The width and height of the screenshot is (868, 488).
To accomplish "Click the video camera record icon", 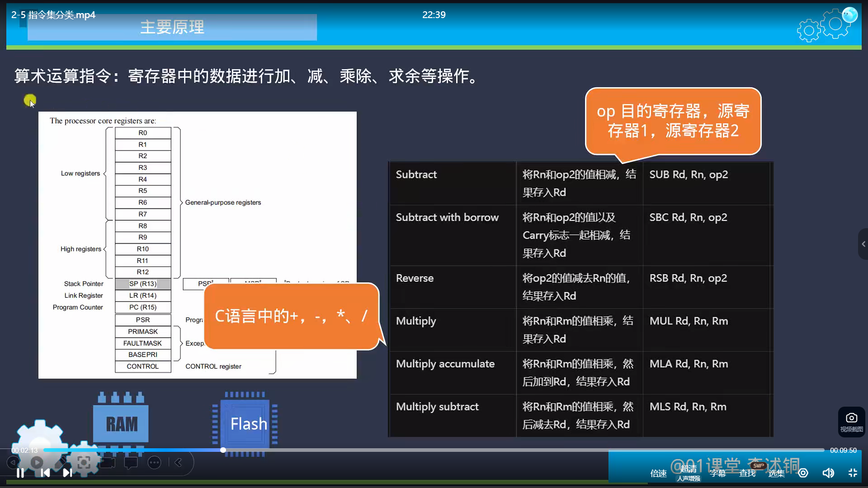I will [108, 462].
